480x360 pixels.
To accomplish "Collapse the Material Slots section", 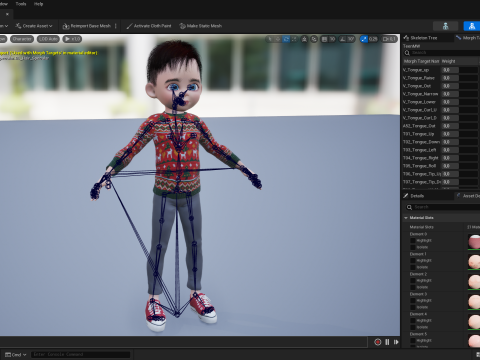I will pyautogui.click(x=406, y=218).
